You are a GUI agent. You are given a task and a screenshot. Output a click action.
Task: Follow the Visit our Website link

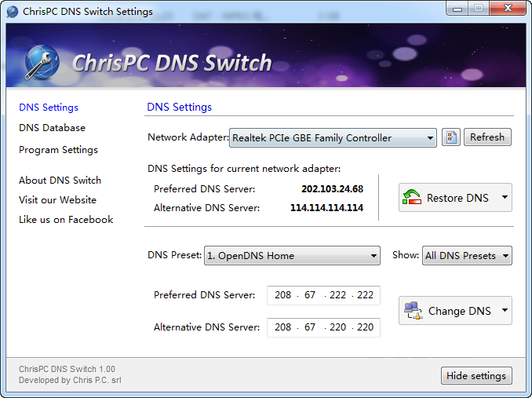(x=57, y=200)
